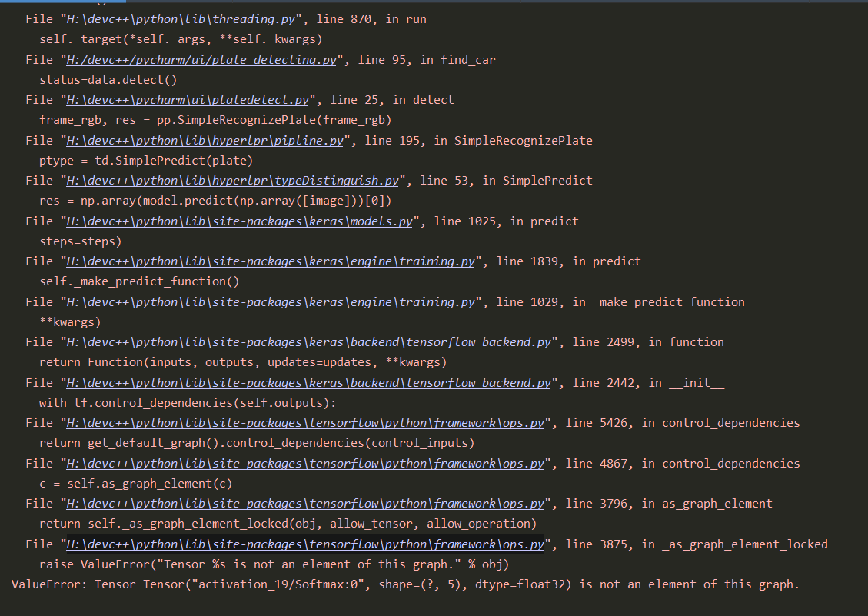Click the text 'line 870, in run'
868x616 pixels.
371,19
